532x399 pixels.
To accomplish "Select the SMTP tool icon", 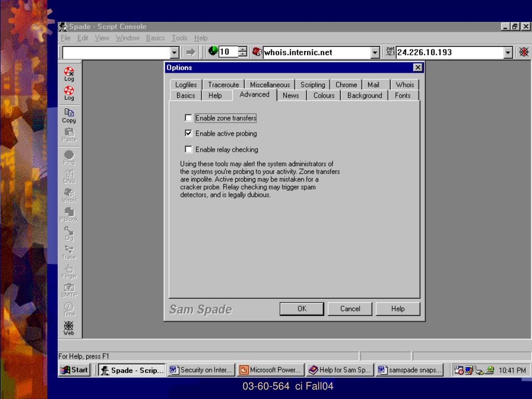I will [x=69, y=290].
